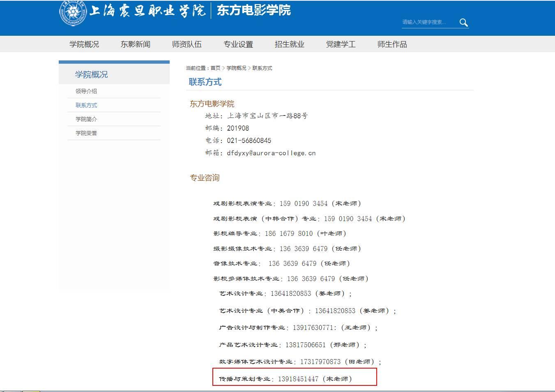Click the 艺术设计专业 13641820853 line
Viewport: 555px width, 392px height.
[286, 293]
